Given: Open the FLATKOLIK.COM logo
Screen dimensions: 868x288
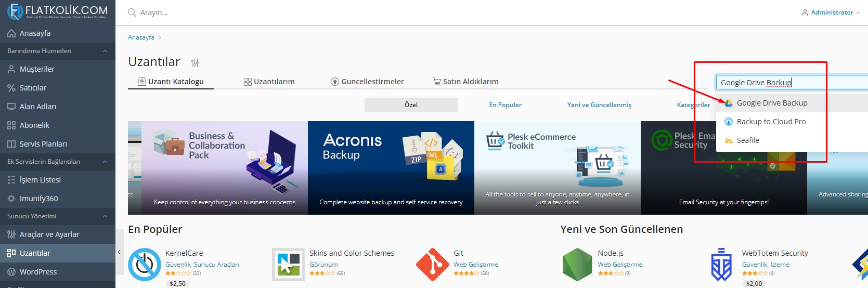Looking at the screenshot, I should [x=57, y=11].
